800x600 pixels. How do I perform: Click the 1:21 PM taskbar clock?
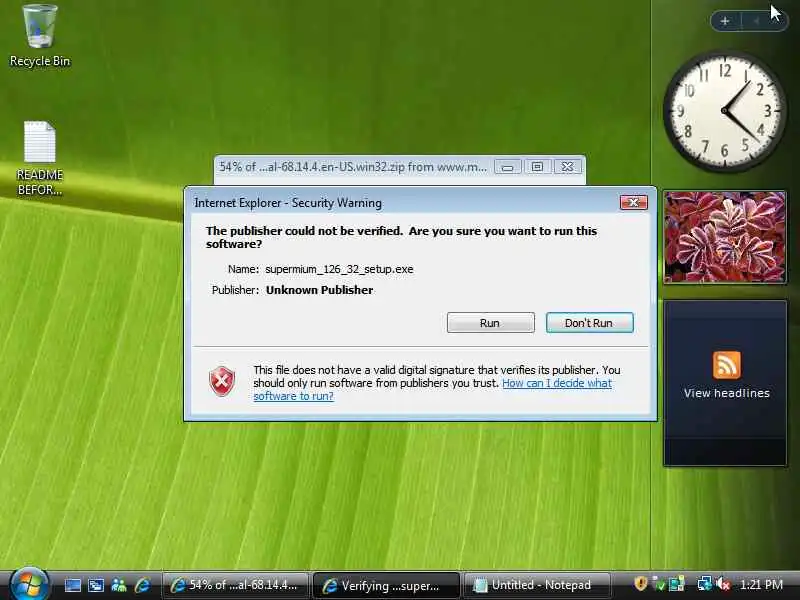(761, 584)
